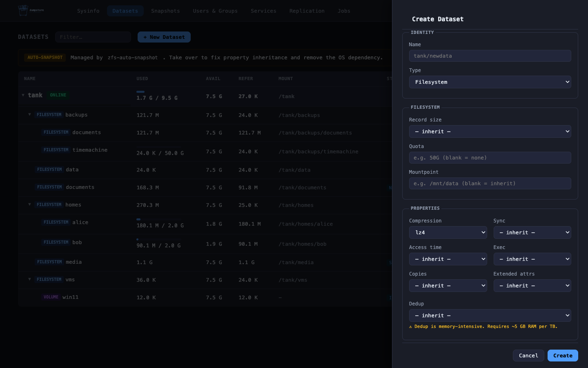Open the Users & Groups tab
588x368 pixels.
[215, 11]
